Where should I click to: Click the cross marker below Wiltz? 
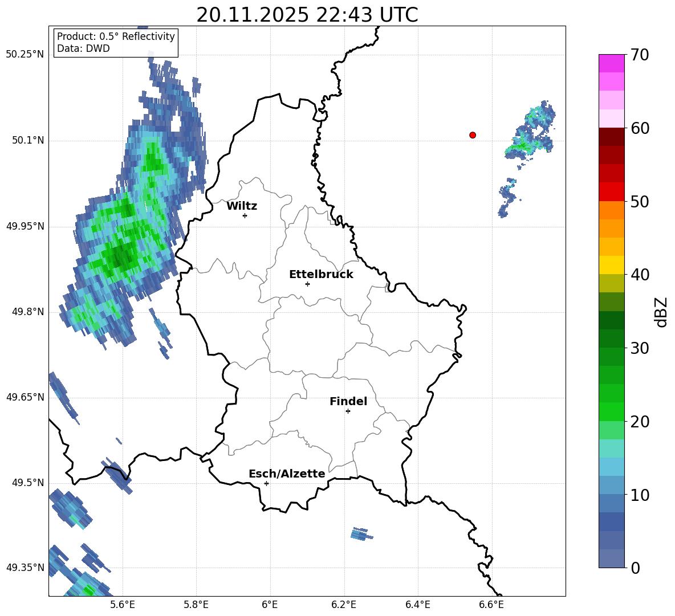coord(245,215)
